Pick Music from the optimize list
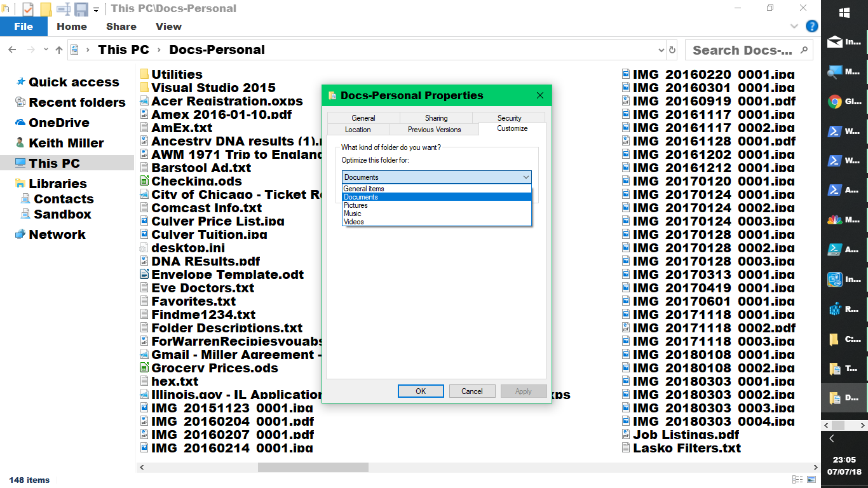 click(x=437, y=213)
